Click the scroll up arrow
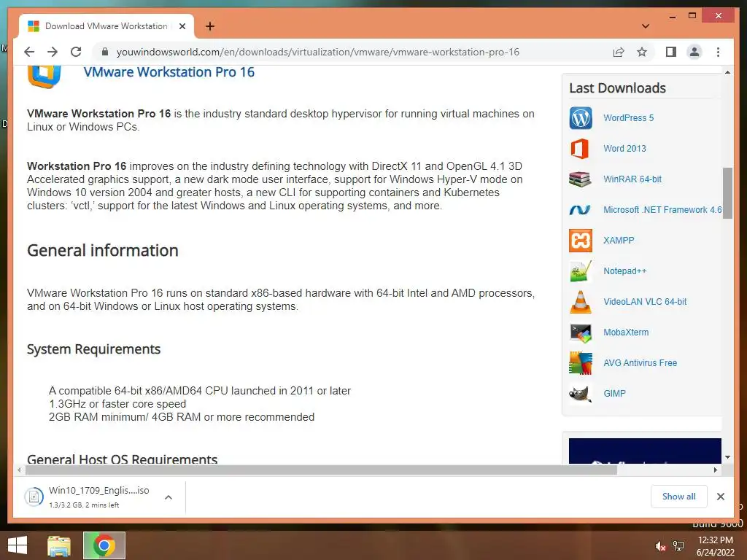This screenshot has height=560, width=747. [x=727, y=72]
